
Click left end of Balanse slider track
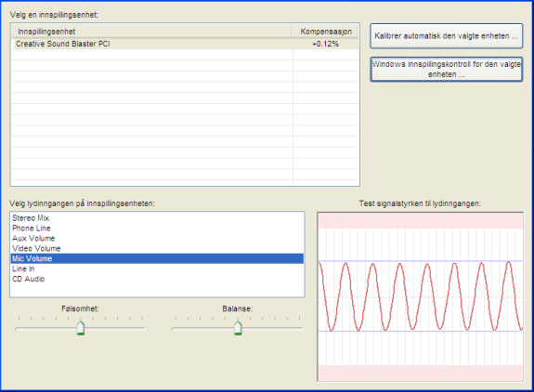pyautogui.click(x=175, y=329)
